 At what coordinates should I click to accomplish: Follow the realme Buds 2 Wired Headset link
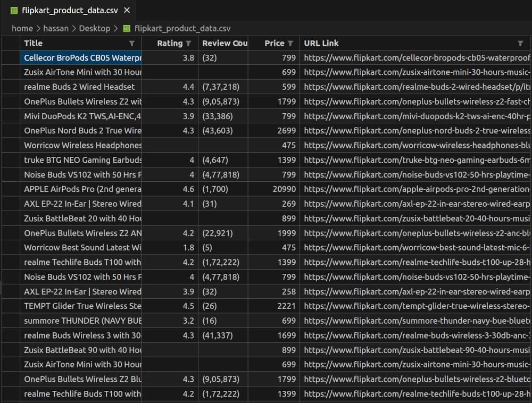click(x=415, y=87)
